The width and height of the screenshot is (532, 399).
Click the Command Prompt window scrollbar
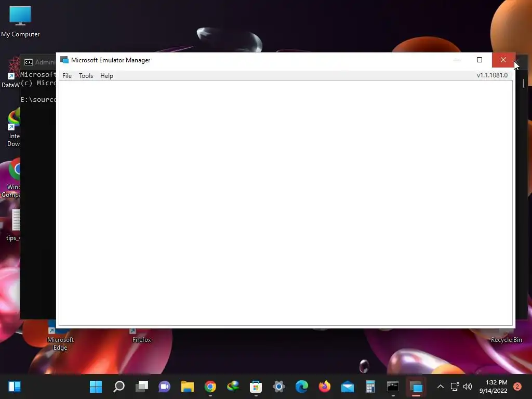coord(524,83)
